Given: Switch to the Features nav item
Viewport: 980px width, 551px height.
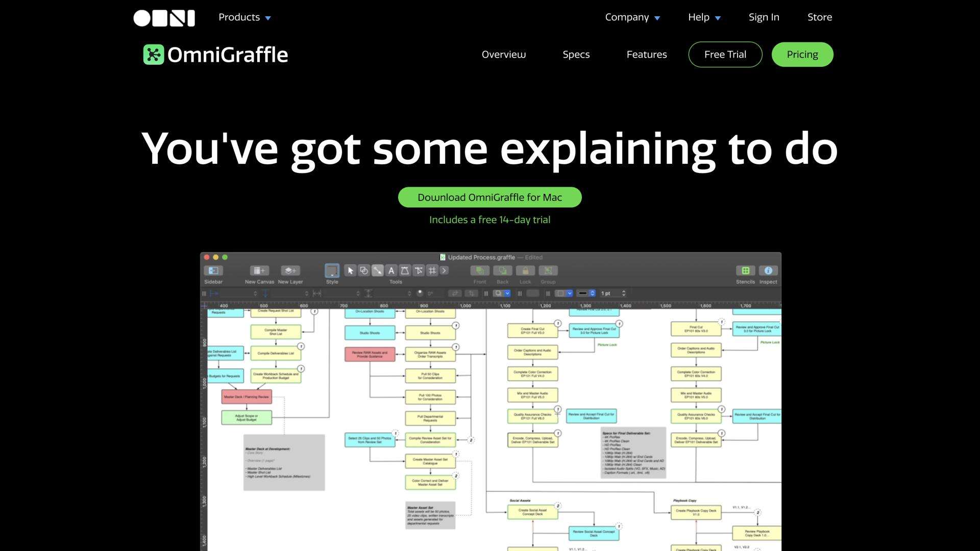Looking at the screenshot, I should point(647,55).
